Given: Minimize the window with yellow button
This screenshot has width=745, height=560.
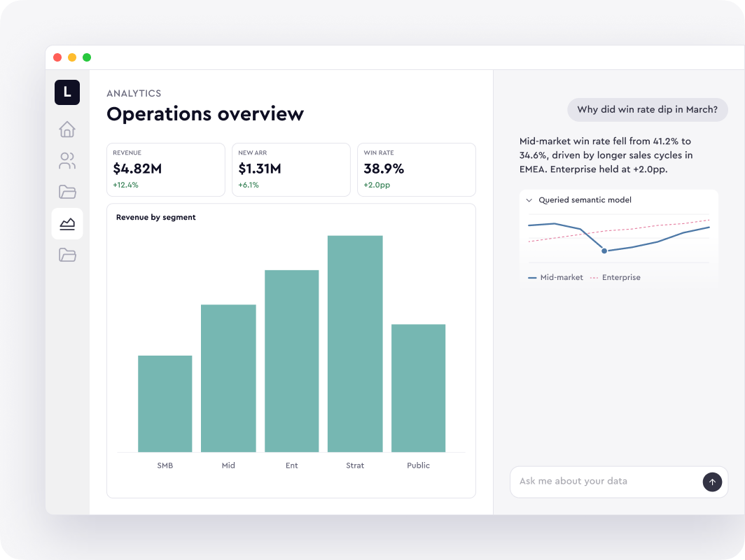Looking at the screenshot, I should point(72,57).
